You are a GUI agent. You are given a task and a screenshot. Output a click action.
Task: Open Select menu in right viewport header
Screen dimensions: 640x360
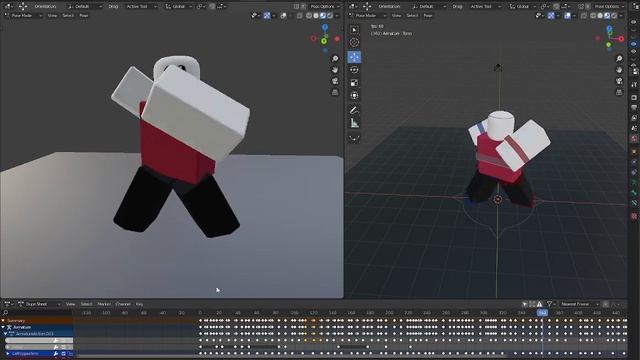click(412, 16)
